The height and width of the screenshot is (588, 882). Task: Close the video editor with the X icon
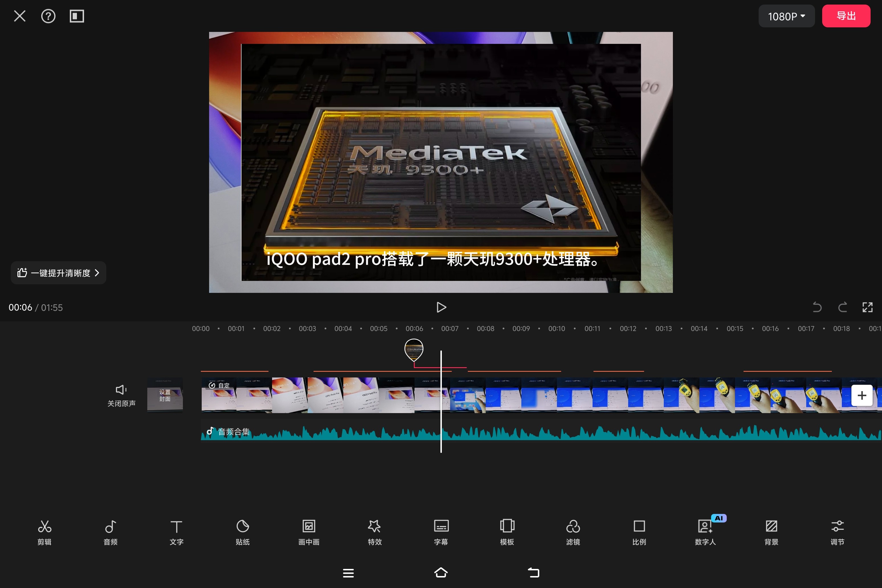[19, 16]
